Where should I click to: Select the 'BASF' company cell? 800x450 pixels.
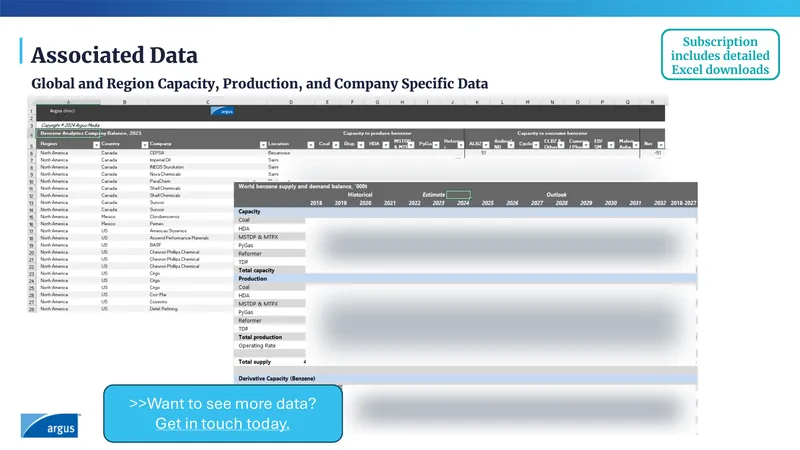(155, 245)
